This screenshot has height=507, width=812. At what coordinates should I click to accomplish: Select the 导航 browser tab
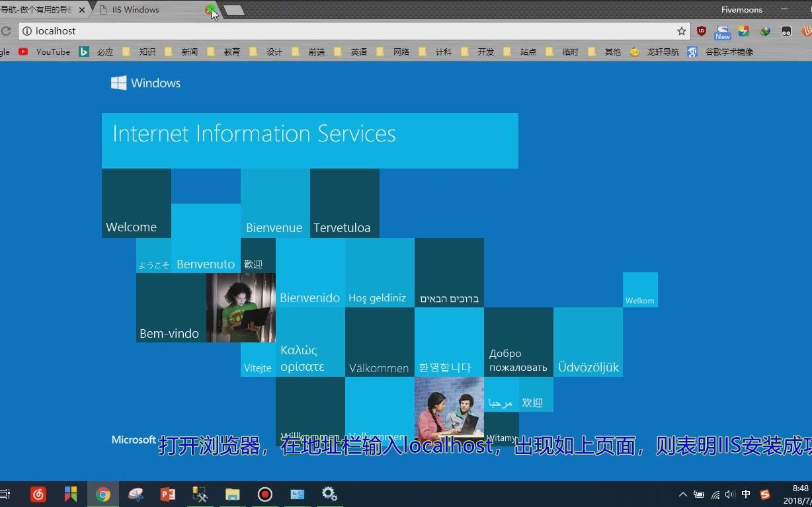coord(40,9)
